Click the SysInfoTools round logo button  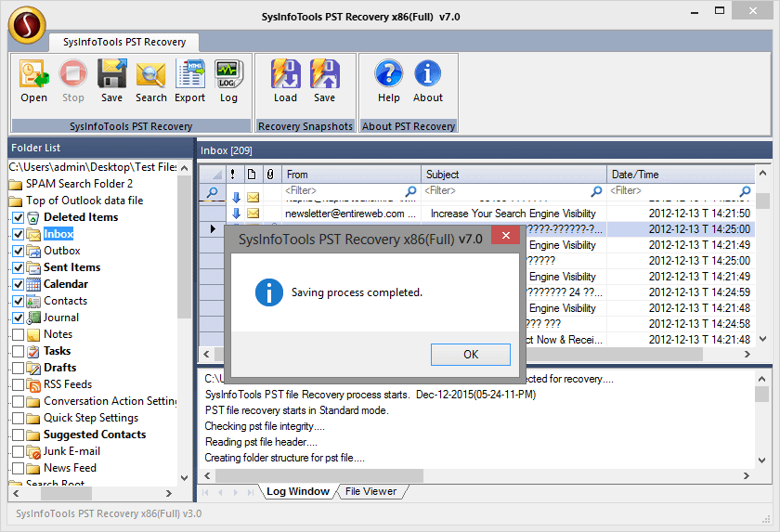(x=27, y=25)
